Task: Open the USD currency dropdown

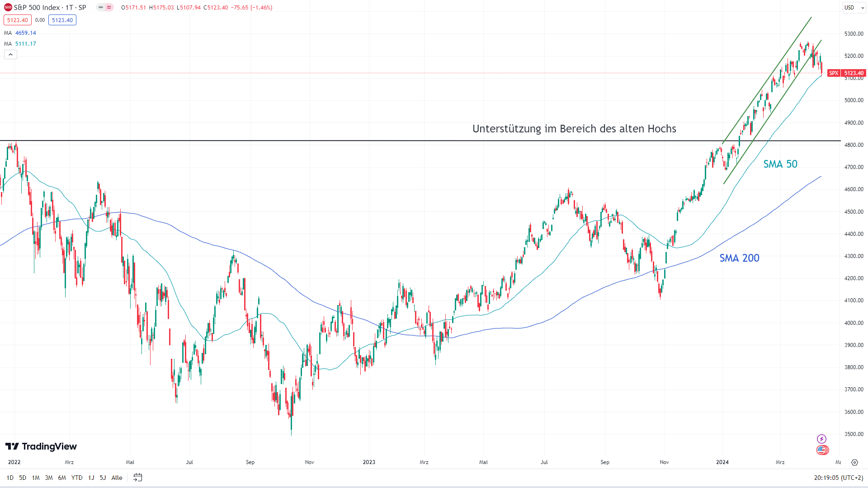Action: 854,7
